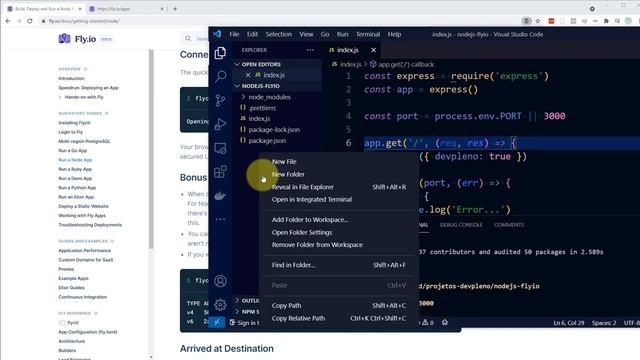Open Run and Debug view icon

tap(220, 124)
